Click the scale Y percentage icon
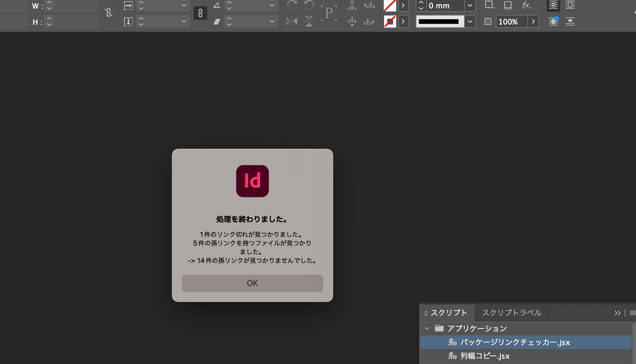The height and width of the screenshot is (364, 636). pos(128,21)
